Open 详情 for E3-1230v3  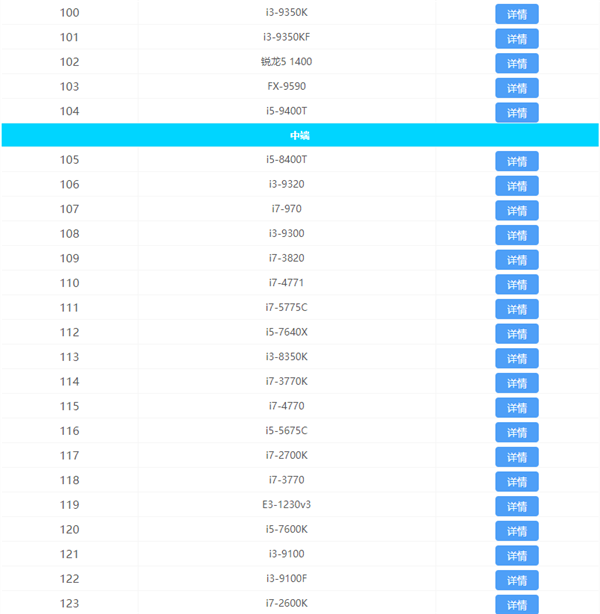(x=516, y=506)
